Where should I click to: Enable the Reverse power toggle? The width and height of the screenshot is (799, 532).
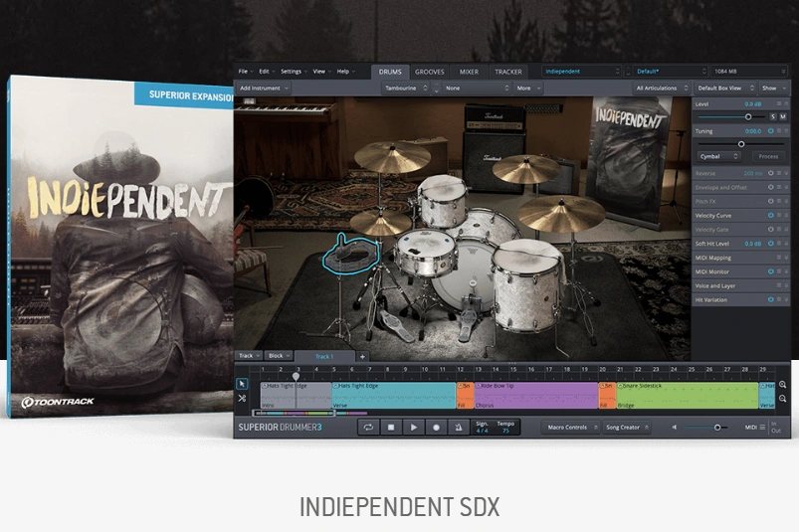770,174
